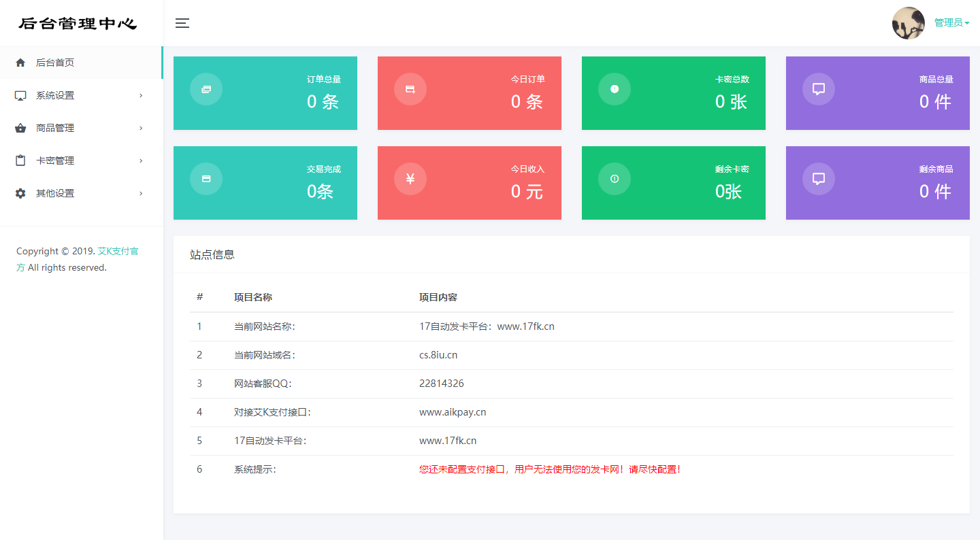Click the 站点信息 panel heading
Viewport: 980px width, 540px height.
pos(212,255)
